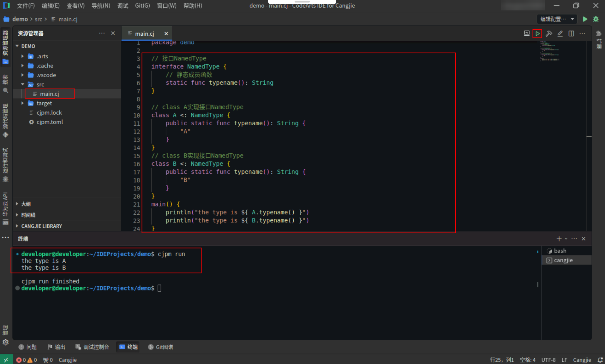Add a new terminal with the plus icon
The height and width of the screenshot is (364, 605).
coord(559,239)
